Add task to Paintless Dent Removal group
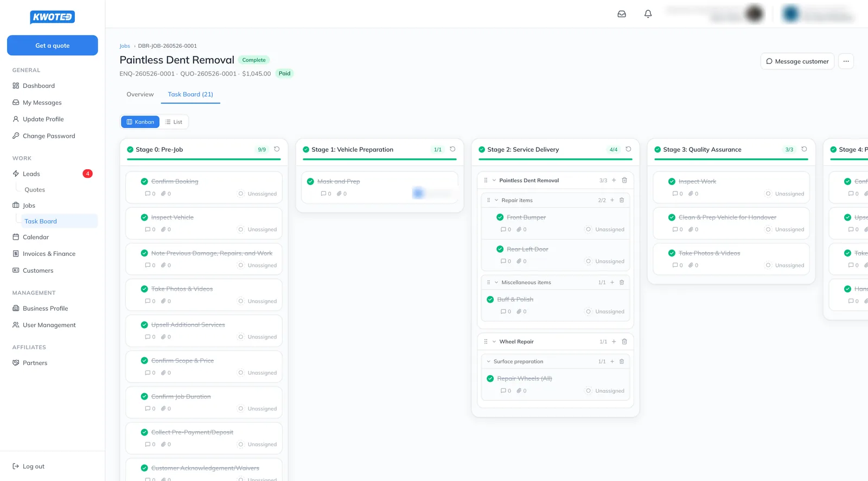868x481 pixels. point(614,180)
